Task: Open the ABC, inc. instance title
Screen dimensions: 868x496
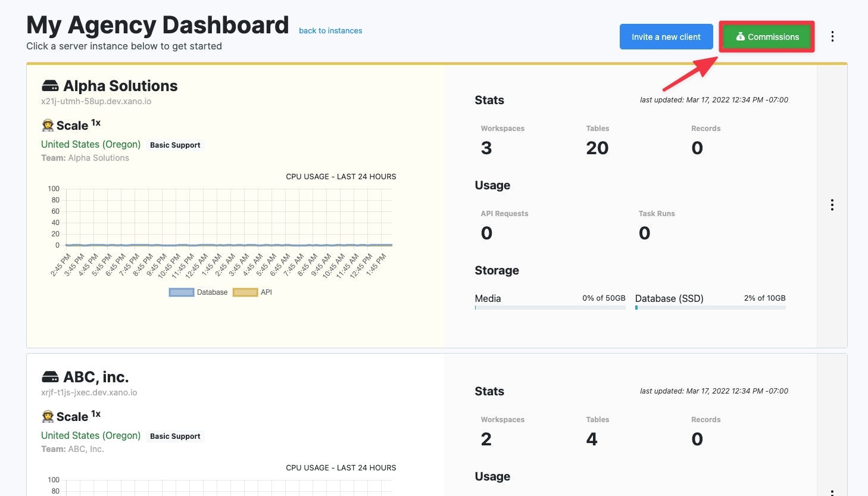Action: pos(96,378)
